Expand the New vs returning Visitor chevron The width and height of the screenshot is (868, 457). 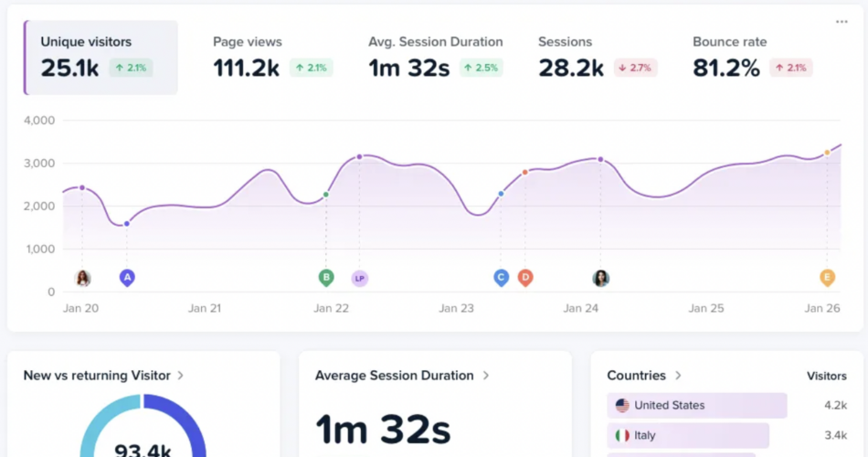pyautogui.click(x=181, y=375)
